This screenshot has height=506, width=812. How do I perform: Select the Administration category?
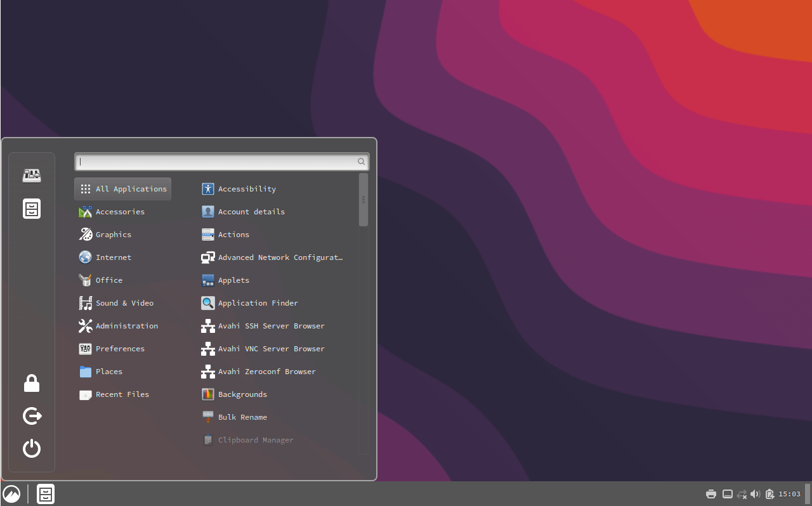tap(126, 326)
